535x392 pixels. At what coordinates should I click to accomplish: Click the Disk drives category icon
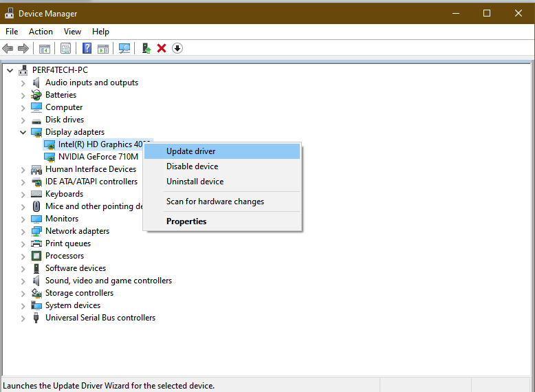(x=36, y=120)
